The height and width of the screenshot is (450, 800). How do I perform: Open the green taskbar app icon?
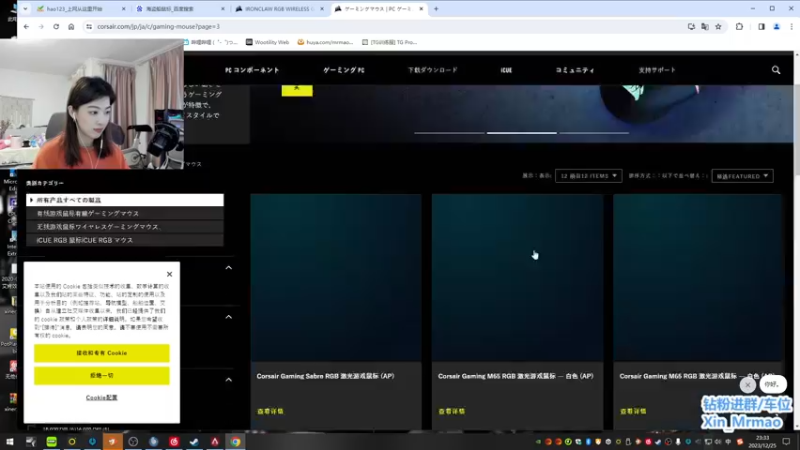click(52, 441)
